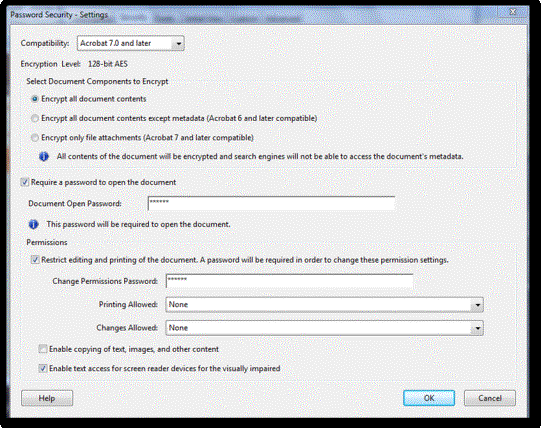This screenshot has height=428, width=541.
Task: Expand the Changes Allowed dropdown
Action: (x=324, y=328)
